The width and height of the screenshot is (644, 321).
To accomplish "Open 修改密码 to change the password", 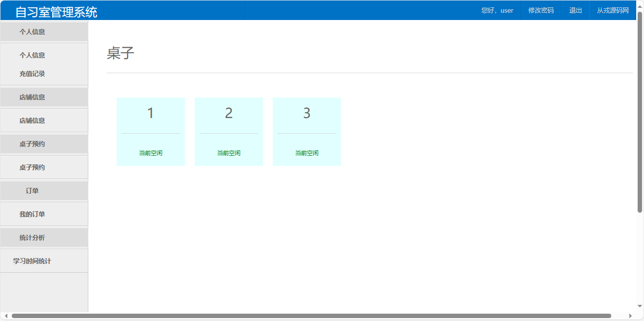I will tap(541, 10).
